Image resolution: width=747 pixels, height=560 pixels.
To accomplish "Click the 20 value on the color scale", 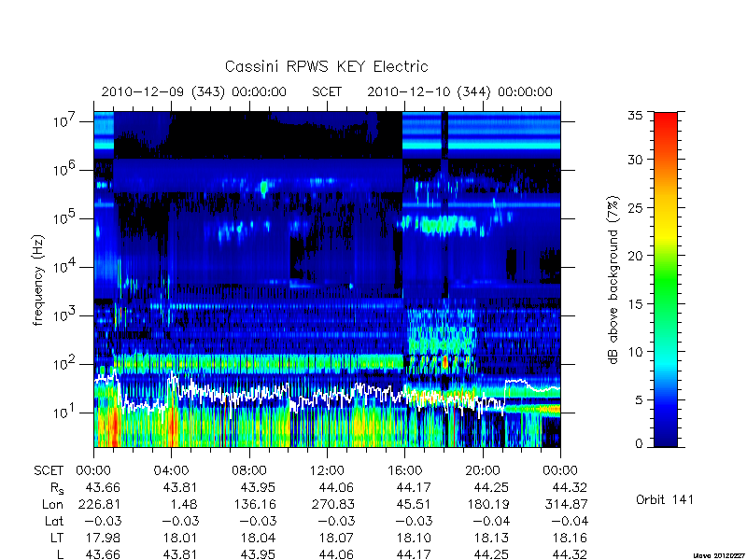I will 635,255.
